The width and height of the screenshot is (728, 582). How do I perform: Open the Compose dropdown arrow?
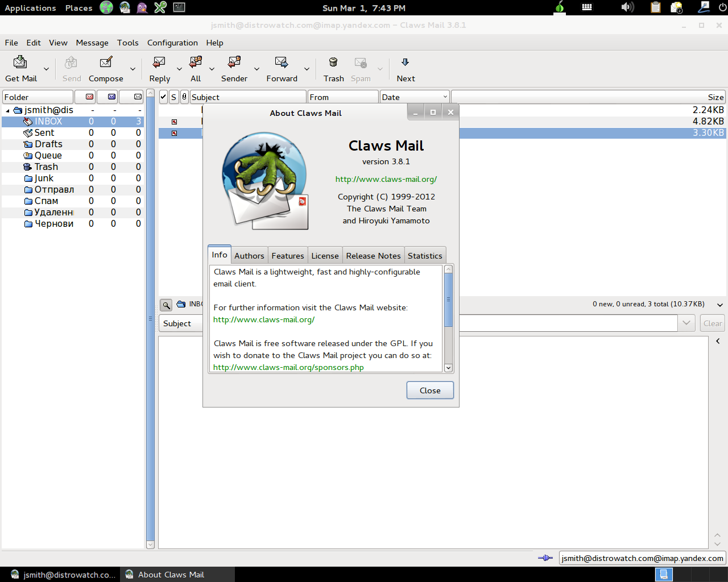click(x=133, y=69)
